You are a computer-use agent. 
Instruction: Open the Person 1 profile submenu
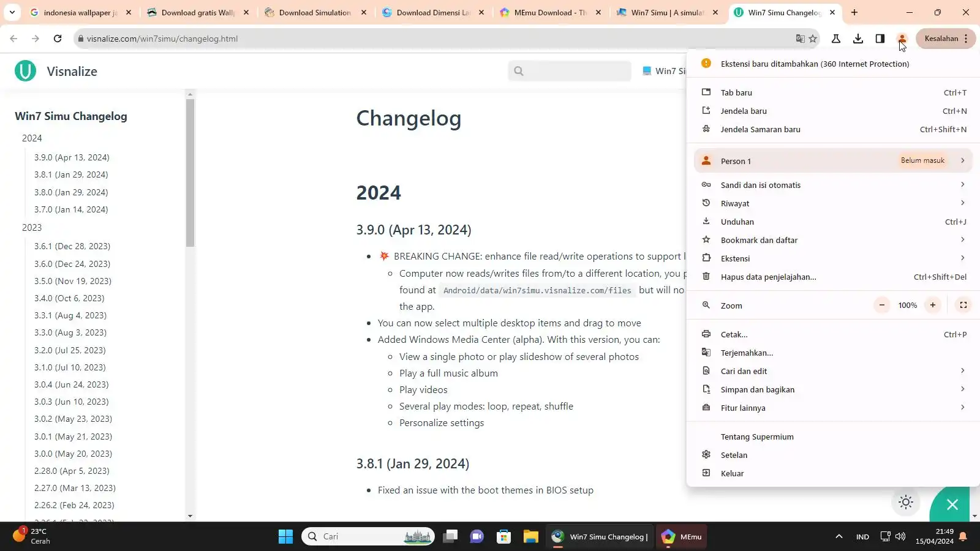point(833,160)
